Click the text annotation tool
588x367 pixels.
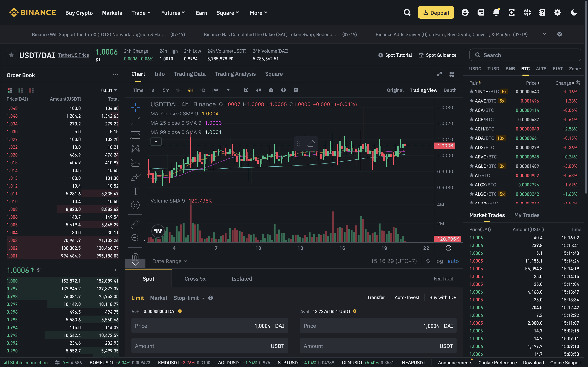coord(135,191)
